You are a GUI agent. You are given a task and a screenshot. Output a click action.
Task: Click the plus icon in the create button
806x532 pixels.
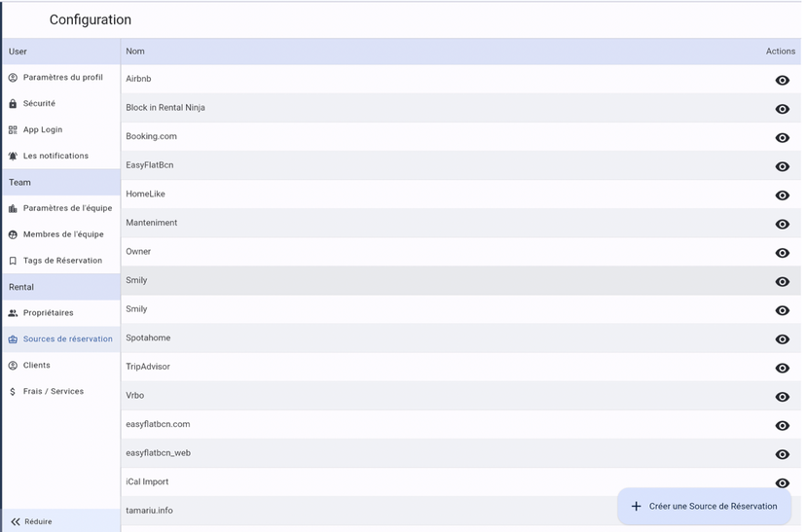(x=636, y=507)
